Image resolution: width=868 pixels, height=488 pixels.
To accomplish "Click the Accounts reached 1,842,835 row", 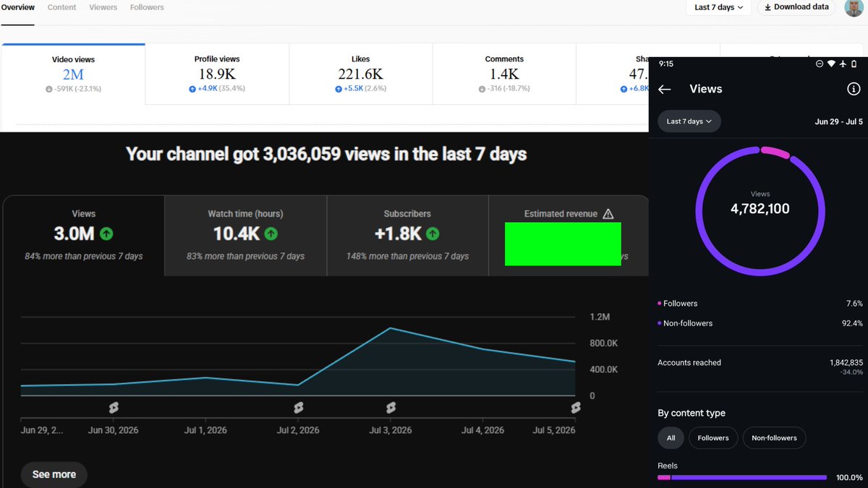I will (760, 367).
